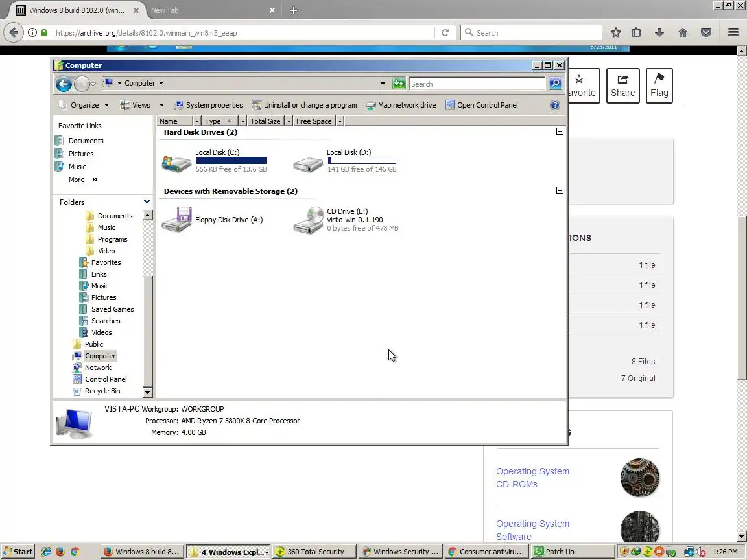The width and height of the screenshot is (747, 560).
Task: Launch Firefox from quick launch
Action: click(60, 552)
